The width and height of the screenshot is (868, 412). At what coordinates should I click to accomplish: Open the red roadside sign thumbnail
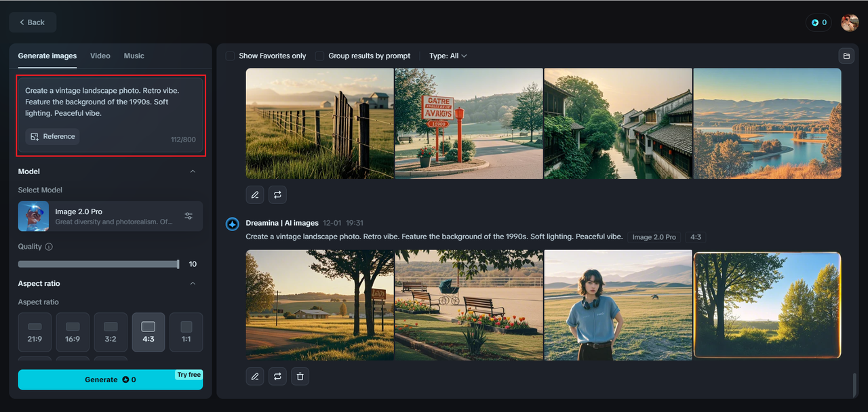point(469,123)
